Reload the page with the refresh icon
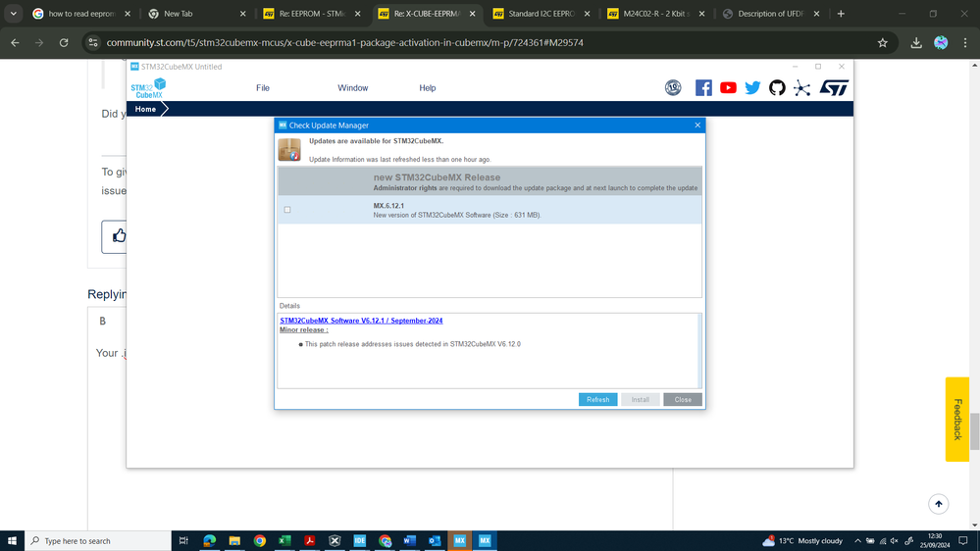The height and width of the screenshot is (551, 980). tap(64, 42)
